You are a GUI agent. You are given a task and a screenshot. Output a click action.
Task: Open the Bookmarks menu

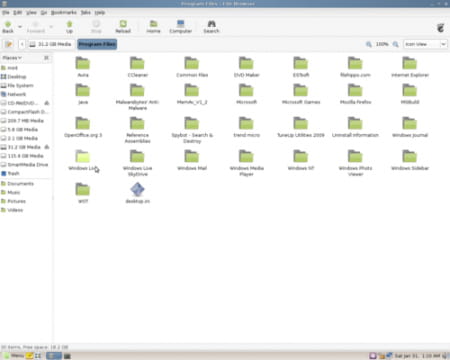coord(64,12)
